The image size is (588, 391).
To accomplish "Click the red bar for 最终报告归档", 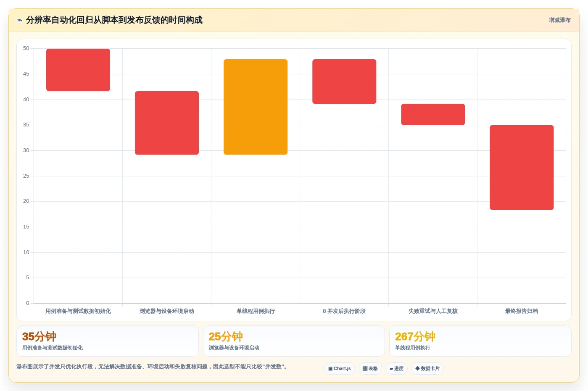I will coord(522,168).
